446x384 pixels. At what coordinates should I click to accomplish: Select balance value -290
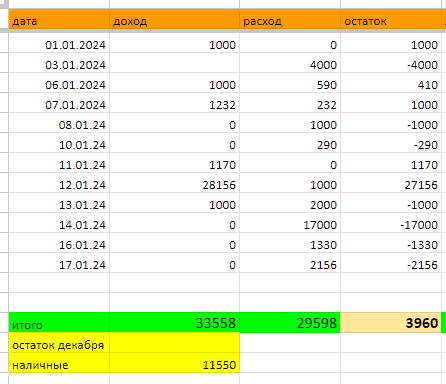coord(391,143)
